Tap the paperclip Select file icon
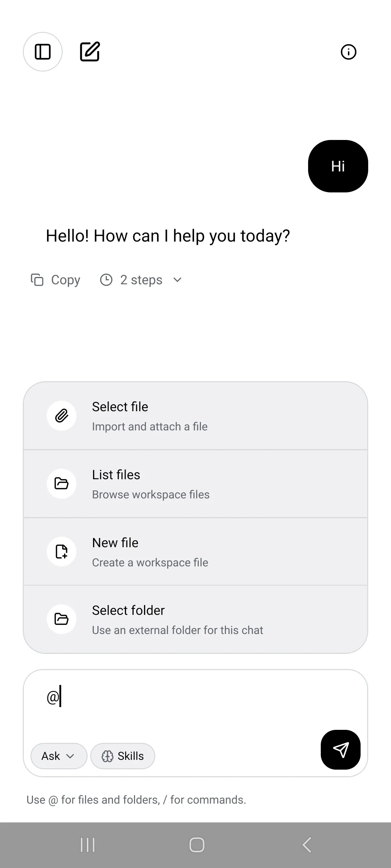 pos(62,416)
